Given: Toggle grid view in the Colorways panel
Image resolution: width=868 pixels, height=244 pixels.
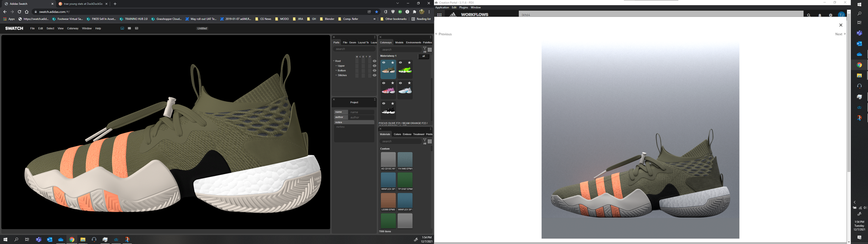Looking at the screenshot, I should 430,50.
